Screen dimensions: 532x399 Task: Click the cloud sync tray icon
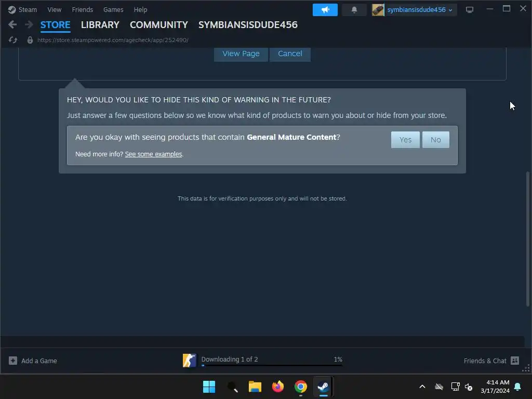[x=439, y=387]
